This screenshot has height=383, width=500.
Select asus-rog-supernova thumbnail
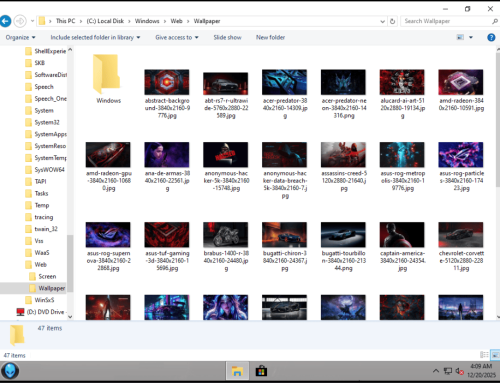(108, 235)
